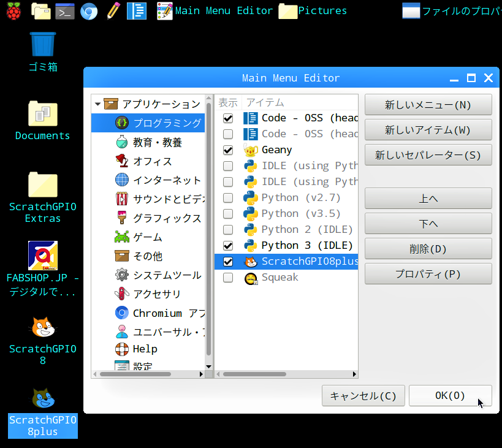Click the 新しいメニュー(N) button
This screenshot has height=448, width=502.
[x=428, y=105]
